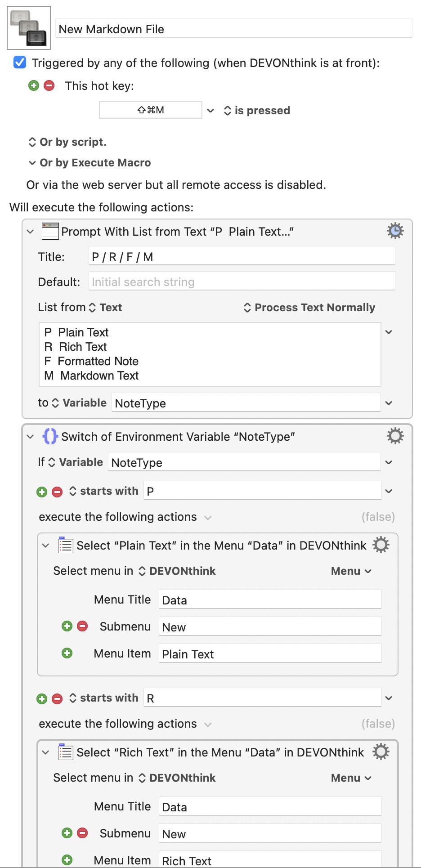Remove the Submenu 'New' row in Plain Text action
Screen dimensions: 421x868
(82, 626)
